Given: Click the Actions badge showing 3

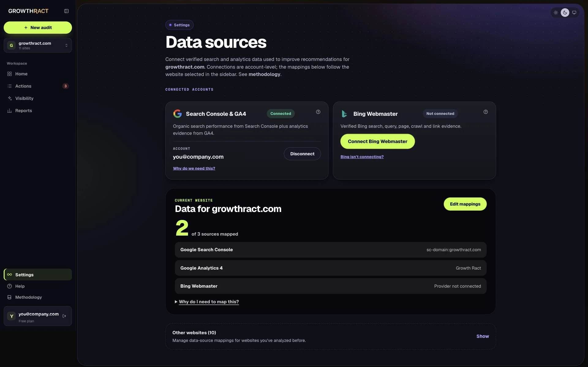Looking at the screenshot, I should pos(65,86).
